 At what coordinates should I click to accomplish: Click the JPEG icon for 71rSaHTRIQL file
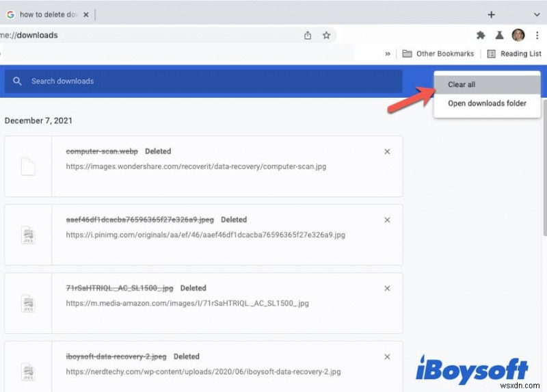coord(28,303)
